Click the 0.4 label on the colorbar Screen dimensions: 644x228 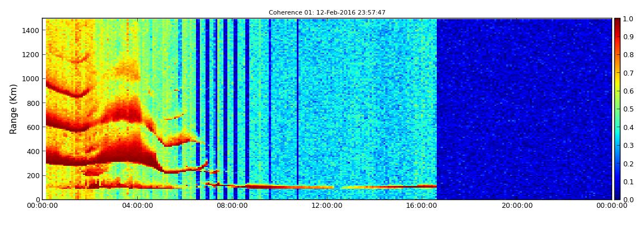(628, 127)
